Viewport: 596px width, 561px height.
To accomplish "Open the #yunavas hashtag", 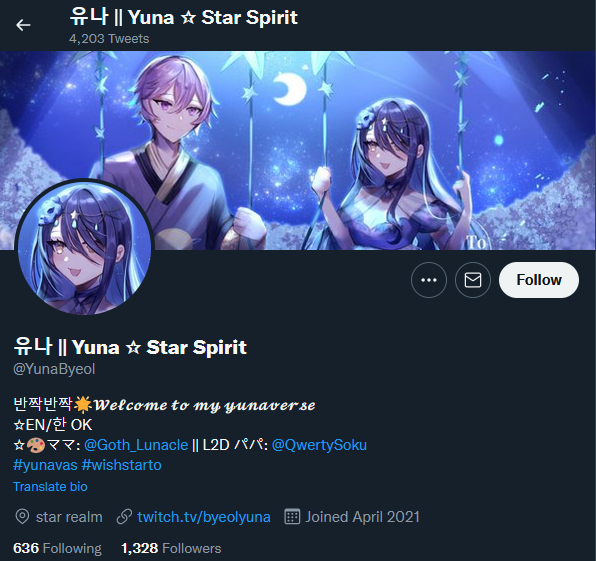I will point(45,465).
